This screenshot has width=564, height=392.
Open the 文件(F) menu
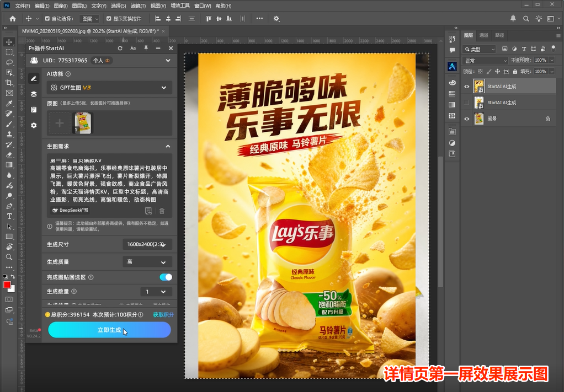tap(23, 6)
